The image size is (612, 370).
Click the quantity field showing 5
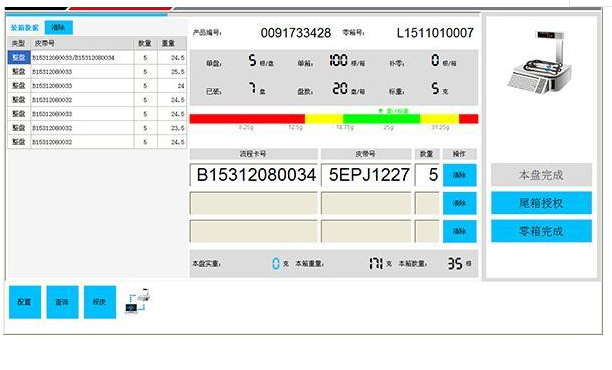pos(427,175)
